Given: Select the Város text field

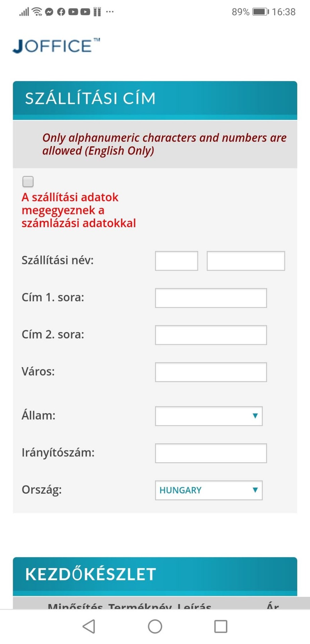Looking at the screenshot, I should click(211, 372).
